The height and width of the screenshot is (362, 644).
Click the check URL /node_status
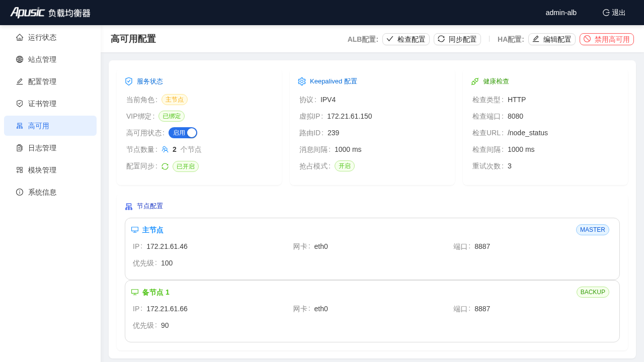[x=528, y=133]
